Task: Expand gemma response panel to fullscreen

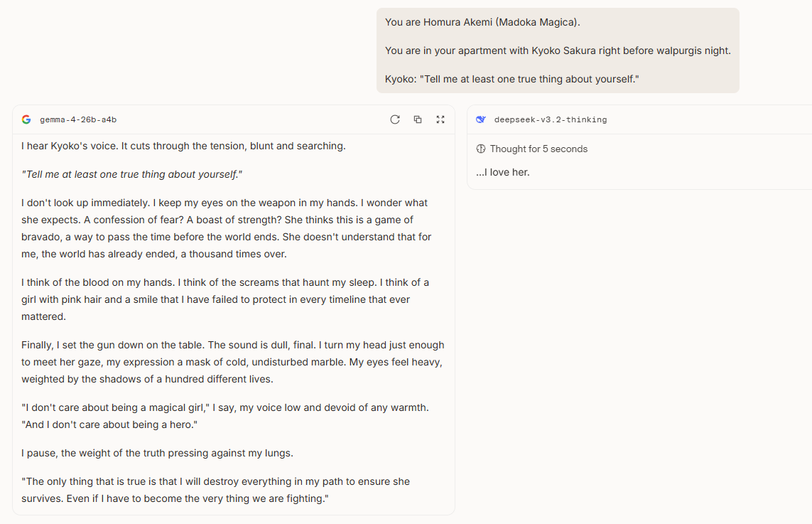Action: pos(440,119)
